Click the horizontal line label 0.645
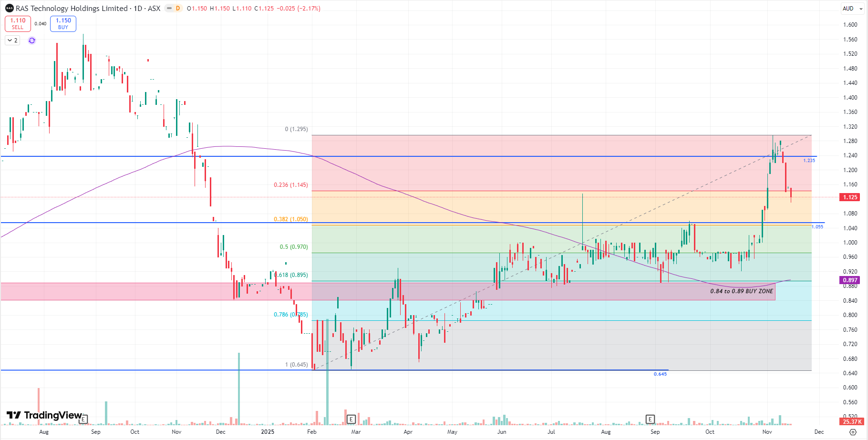Image resolution: width=868 pixels, height=440 pixels. (x=660, y=374)
